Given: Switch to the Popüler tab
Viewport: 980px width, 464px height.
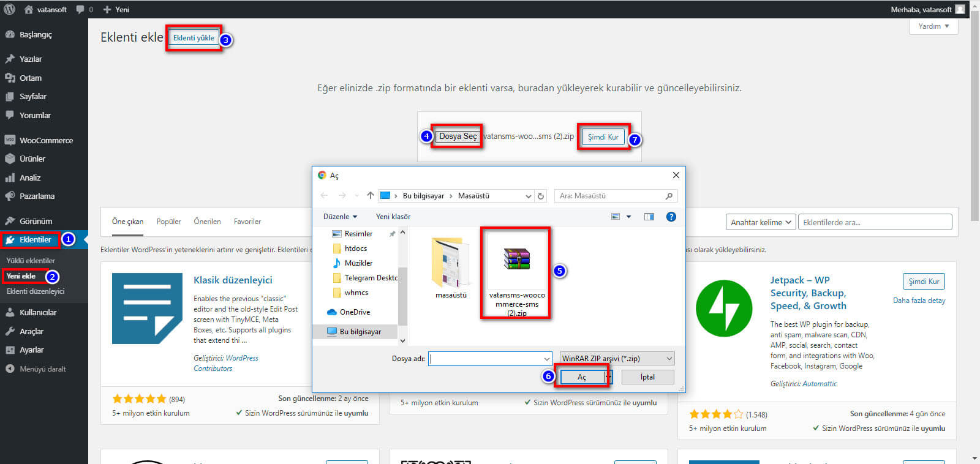Looking at the screenshot, I should pos(168,222).
